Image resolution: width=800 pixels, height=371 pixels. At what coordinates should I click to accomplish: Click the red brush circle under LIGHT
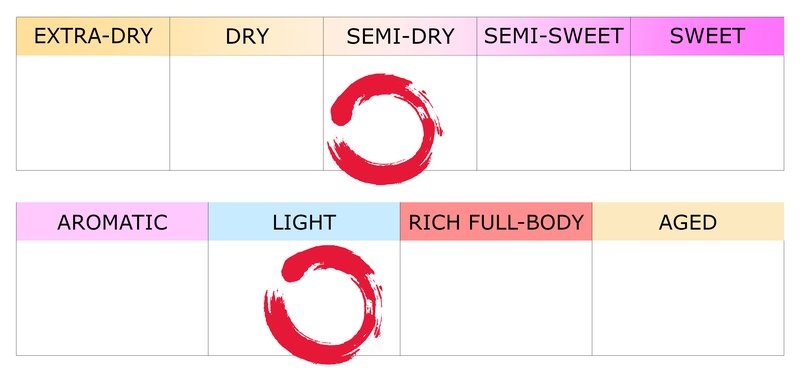[323, 304]
